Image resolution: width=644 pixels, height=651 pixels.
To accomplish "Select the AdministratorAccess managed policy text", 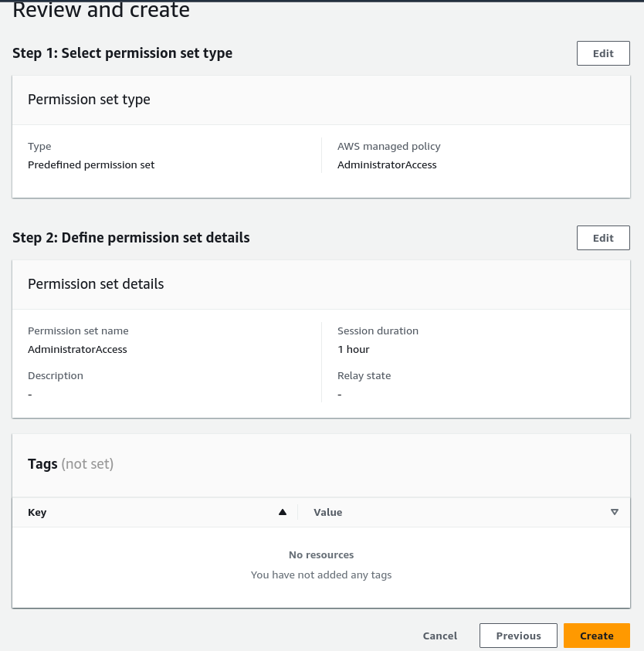I will tap(387, 164).
